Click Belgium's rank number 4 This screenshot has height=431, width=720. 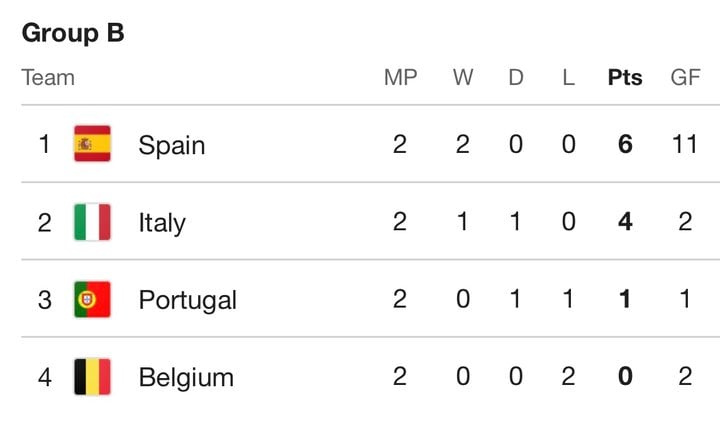(x=45, y=377)
